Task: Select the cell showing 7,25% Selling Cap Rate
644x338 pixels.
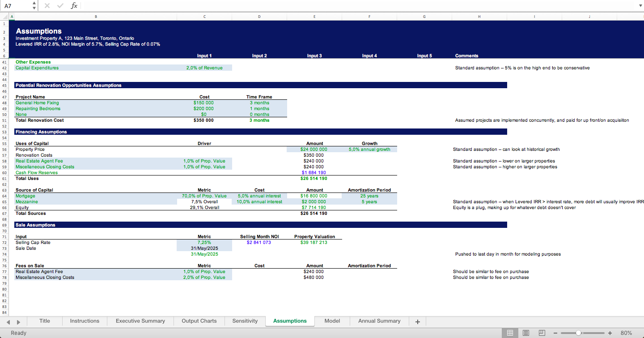Action: (x=204, y=242)
